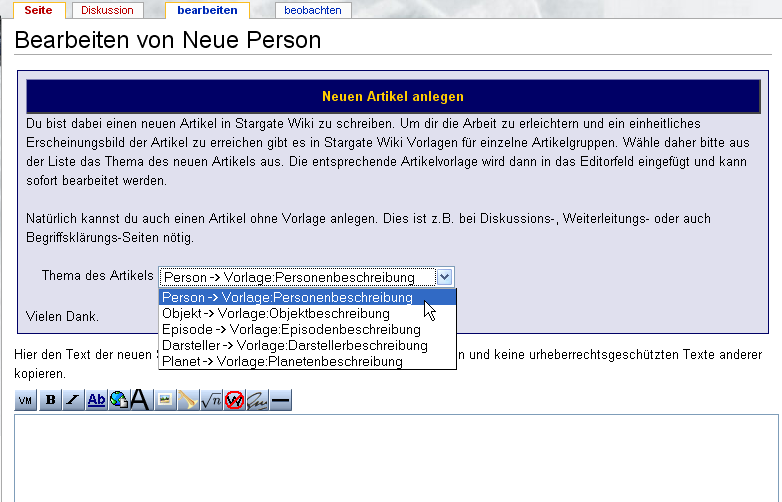Click the VM template toolbar button
This screenshot has height=502, width=782.
coord(25,400)
